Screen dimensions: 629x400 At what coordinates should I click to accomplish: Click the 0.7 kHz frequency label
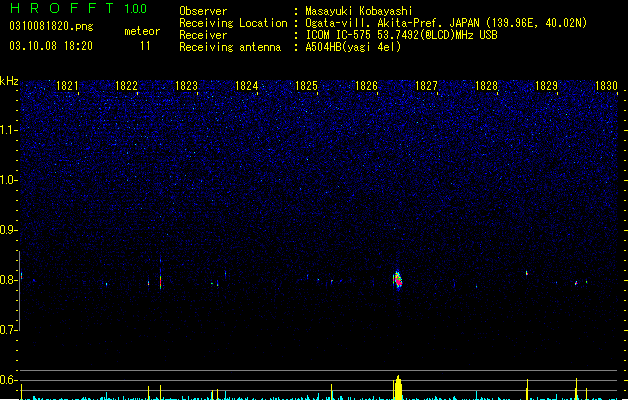point(8,330)
